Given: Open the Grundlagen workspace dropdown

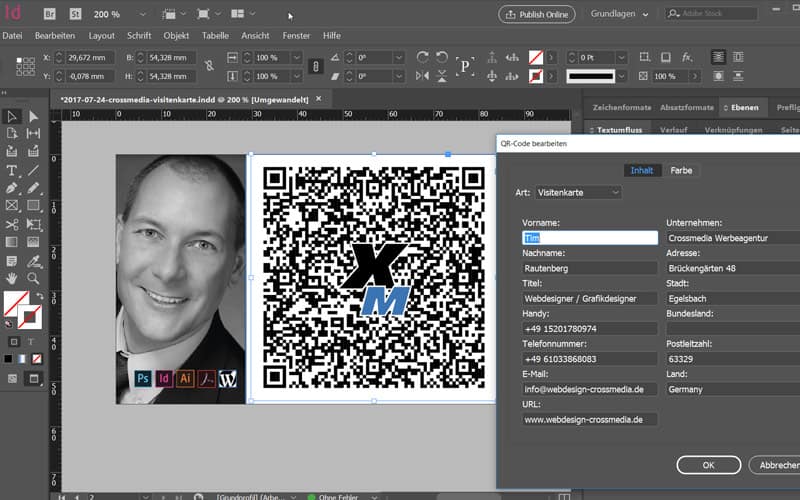Looking at the screenshot, I should coord(619,14).
